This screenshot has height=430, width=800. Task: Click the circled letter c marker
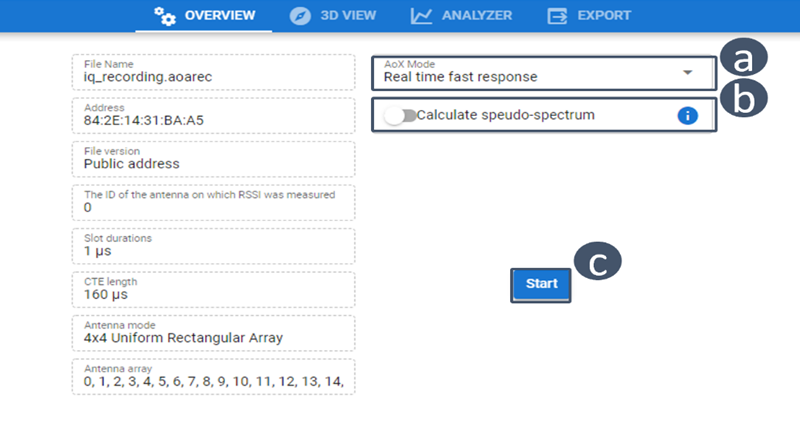[x=597, y=261]
